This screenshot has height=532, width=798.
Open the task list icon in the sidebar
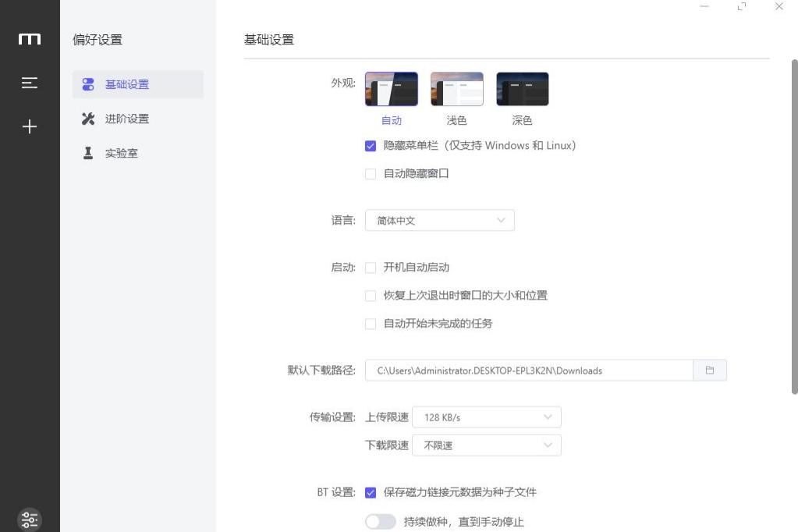[x=29, y=83]
